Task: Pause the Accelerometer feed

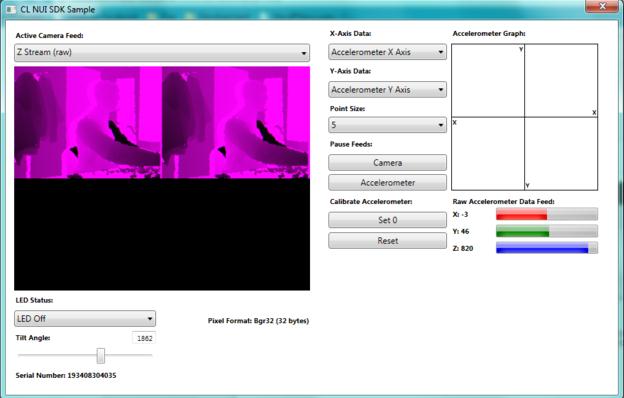Action: point(387,183)
